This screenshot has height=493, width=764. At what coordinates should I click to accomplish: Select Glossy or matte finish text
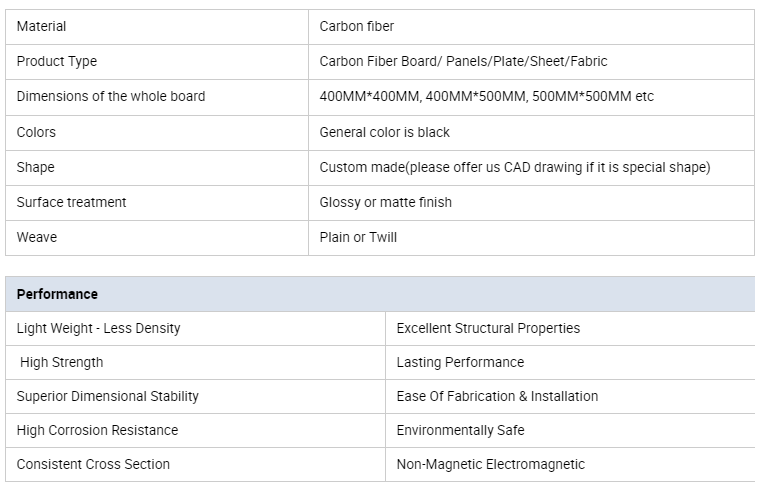(385, 202)
